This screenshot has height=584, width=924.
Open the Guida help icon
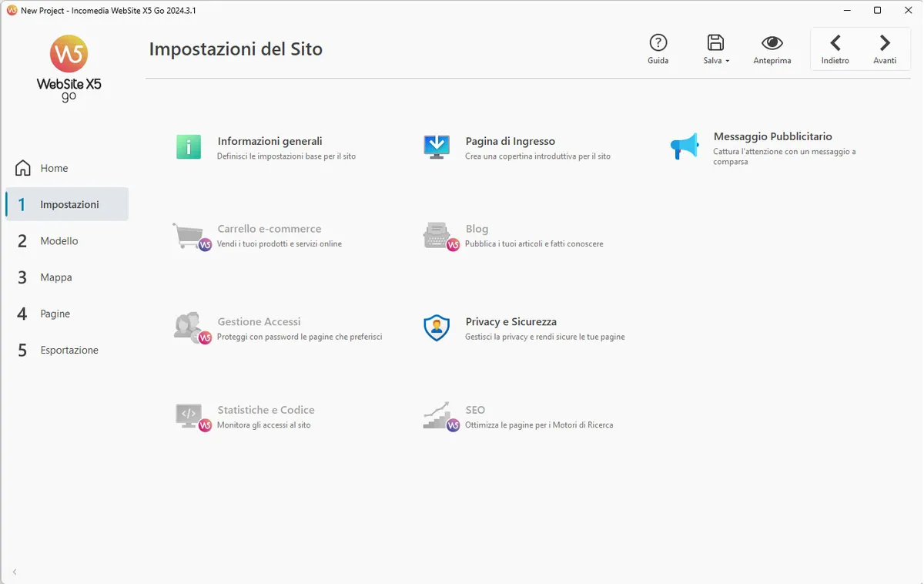coord(658,42)
